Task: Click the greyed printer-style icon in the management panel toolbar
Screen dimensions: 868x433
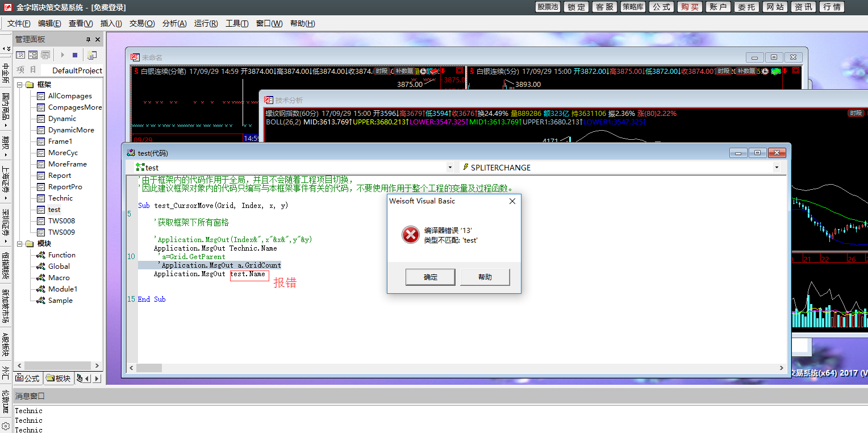Action: coord(45,55)
